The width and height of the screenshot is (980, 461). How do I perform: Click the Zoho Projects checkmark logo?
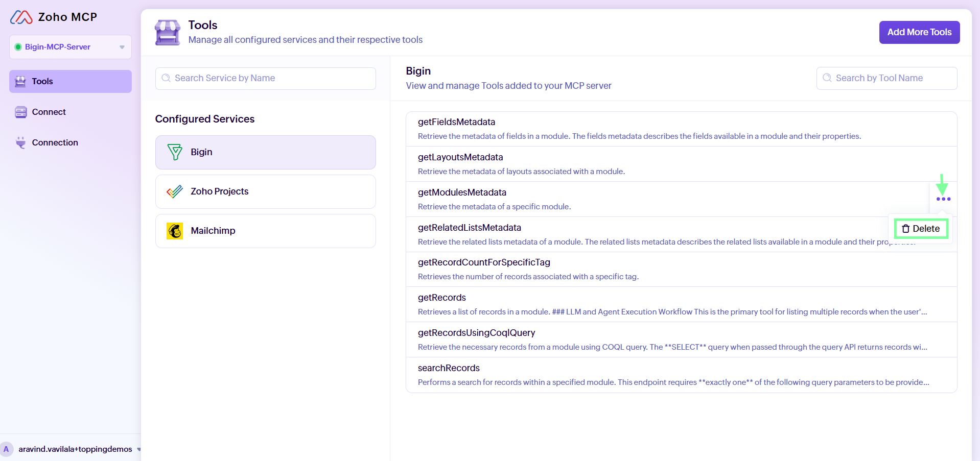pos(175,191)
